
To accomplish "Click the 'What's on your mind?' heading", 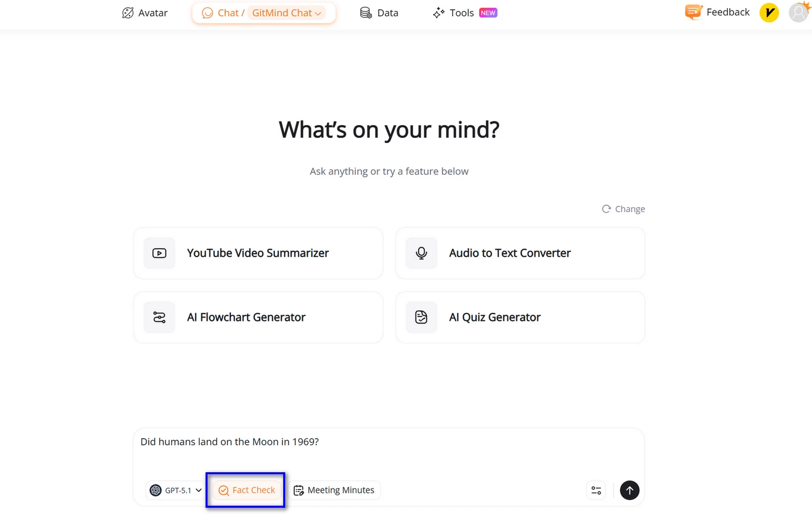I will click(x=389, y=130).
